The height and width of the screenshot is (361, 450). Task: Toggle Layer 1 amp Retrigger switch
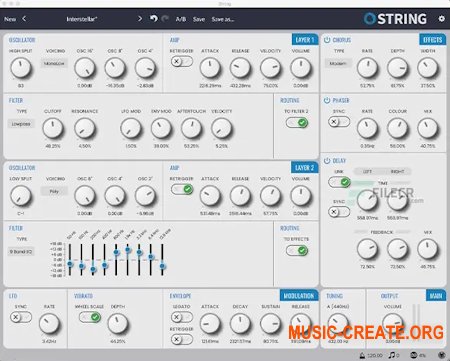coord(182,61)
